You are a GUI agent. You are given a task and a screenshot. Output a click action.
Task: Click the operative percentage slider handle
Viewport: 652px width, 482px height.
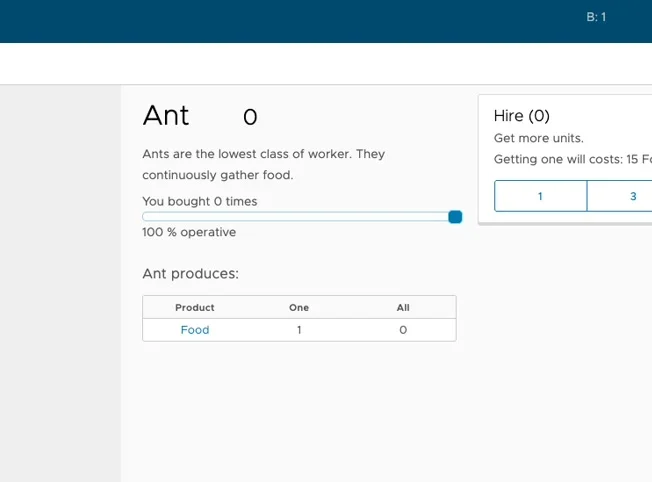(455, 217)
